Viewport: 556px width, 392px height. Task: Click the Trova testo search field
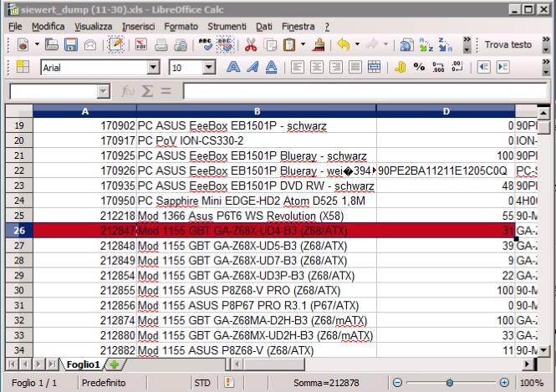click(x=508, y=44)
